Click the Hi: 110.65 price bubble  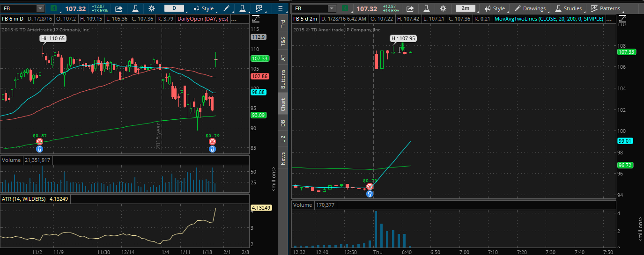tap(52, 39)
